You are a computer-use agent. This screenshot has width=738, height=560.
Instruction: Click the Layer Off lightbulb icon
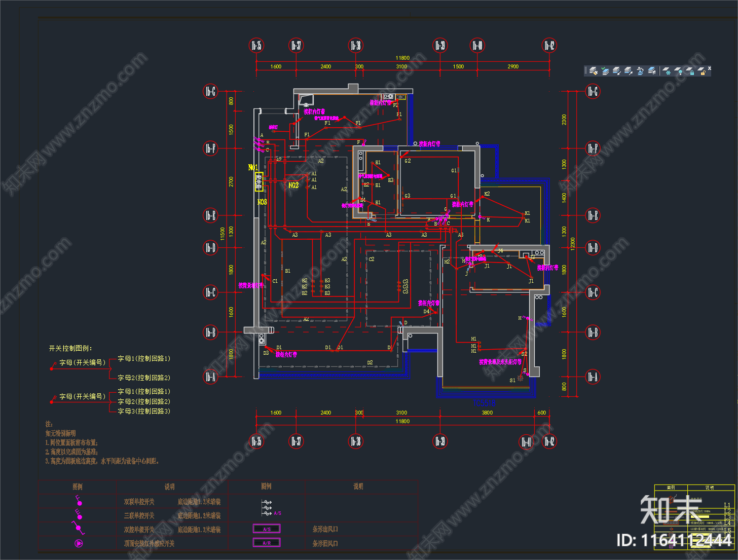click(x=679, y=71)
